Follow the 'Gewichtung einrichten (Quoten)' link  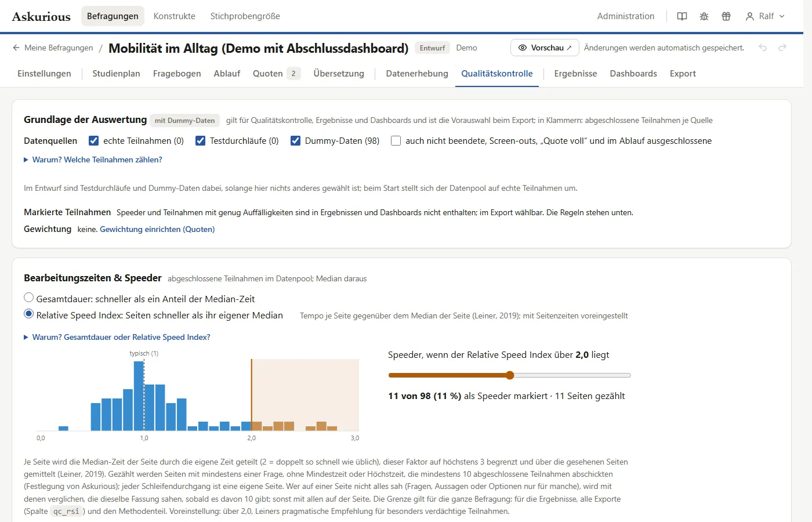(157, 229)
